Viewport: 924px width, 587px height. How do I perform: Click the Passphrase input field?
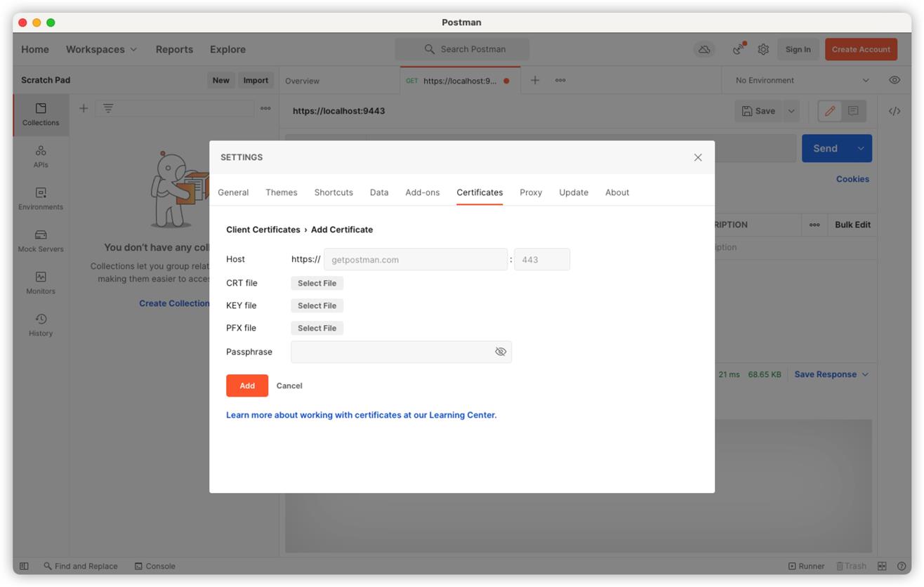(401, 352)
